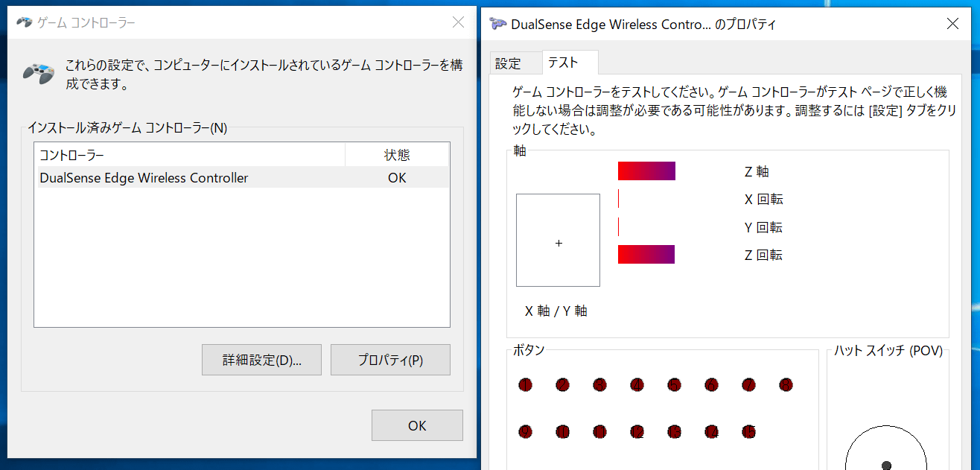Viewport: 980px width, 470px height.
Task: Click button indicator 5 in ボタン group
Action: tap(674, 385)
